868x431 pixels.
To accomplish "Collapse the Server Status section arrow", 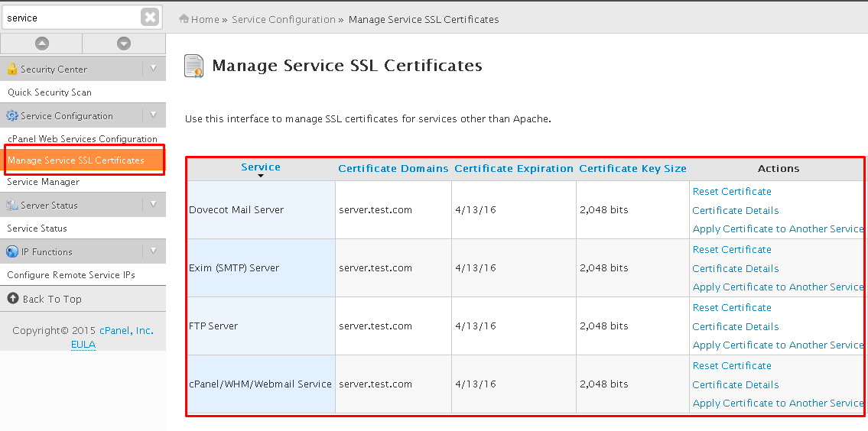I will [x=154, y=204].
